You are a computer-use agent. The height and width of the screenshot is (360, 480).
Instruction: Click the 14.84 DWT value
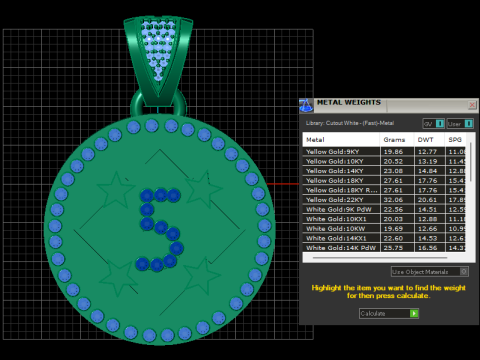click(x=427, y=171)
